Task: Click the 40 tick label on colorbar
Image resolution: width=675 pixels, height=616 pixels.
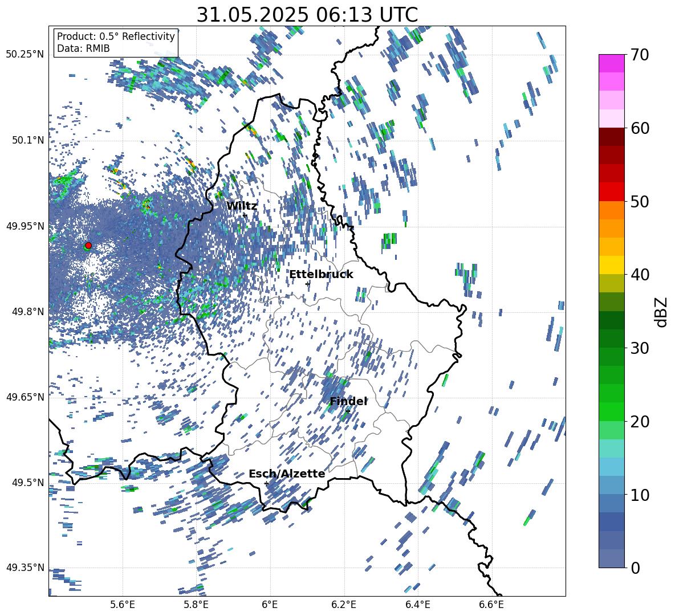Action: point(640,275)
